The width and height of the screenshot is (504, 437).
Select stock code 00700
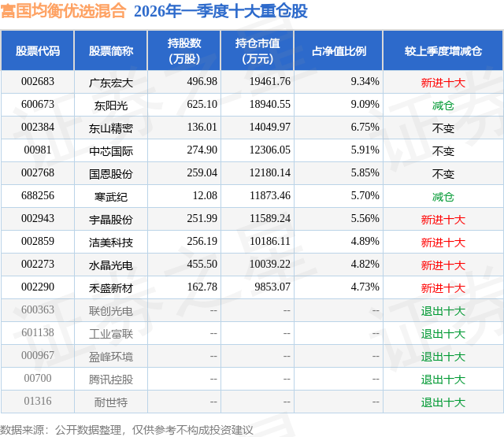38,378
